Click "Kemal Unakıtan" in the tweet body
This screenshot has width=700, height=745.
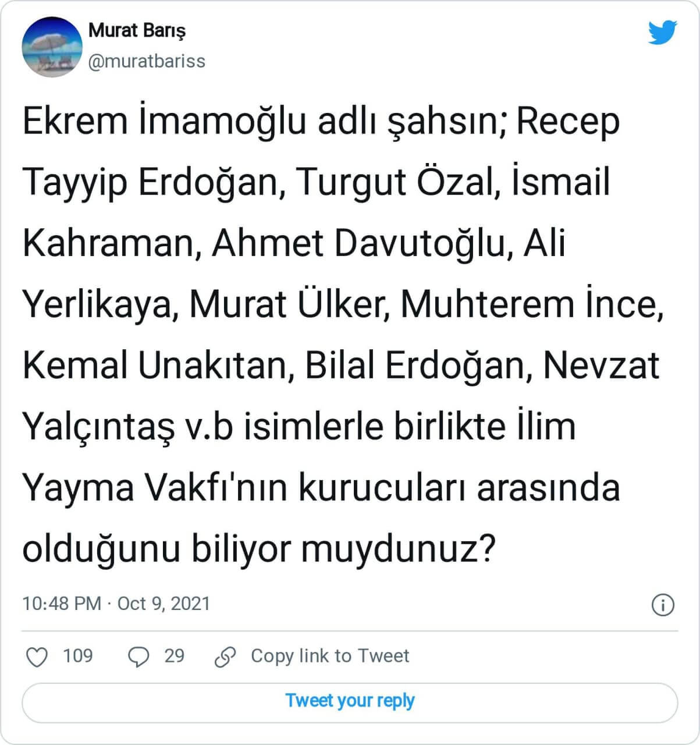(x=155, y=366)
